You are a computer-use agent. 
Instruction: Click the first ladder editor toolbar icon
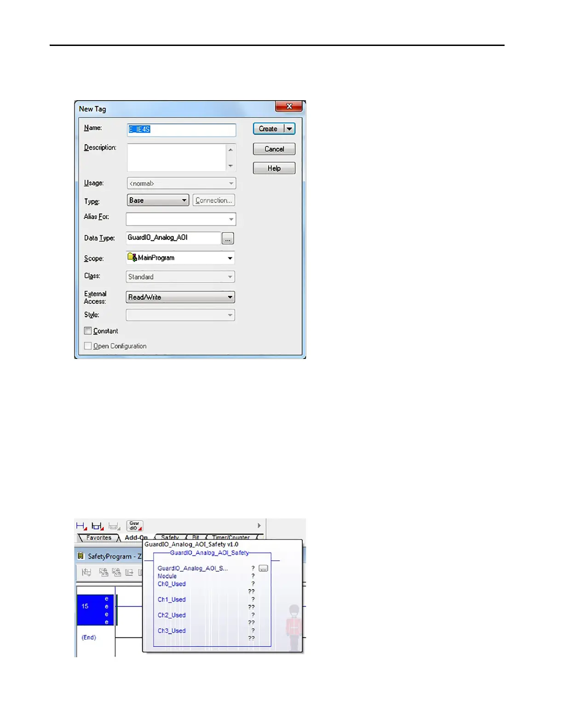pyautogui.click(x=86, y=572)
